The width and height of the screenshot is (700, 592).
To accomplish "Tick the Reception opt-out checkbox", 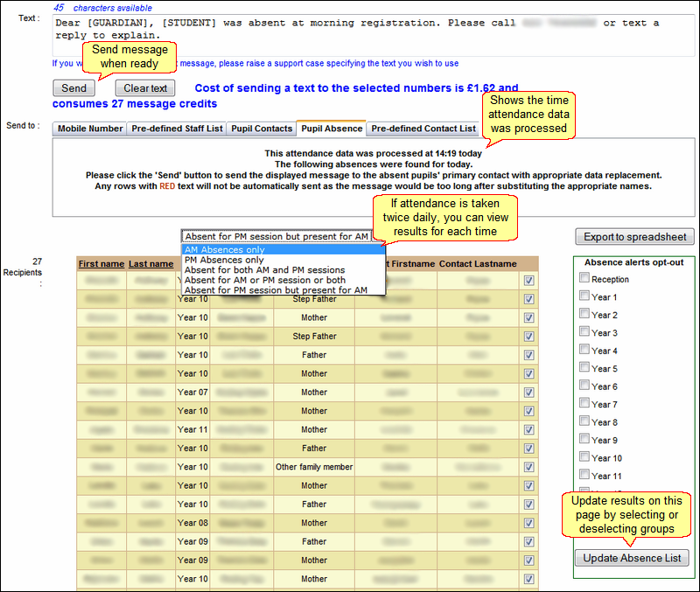I will (584, 277).
